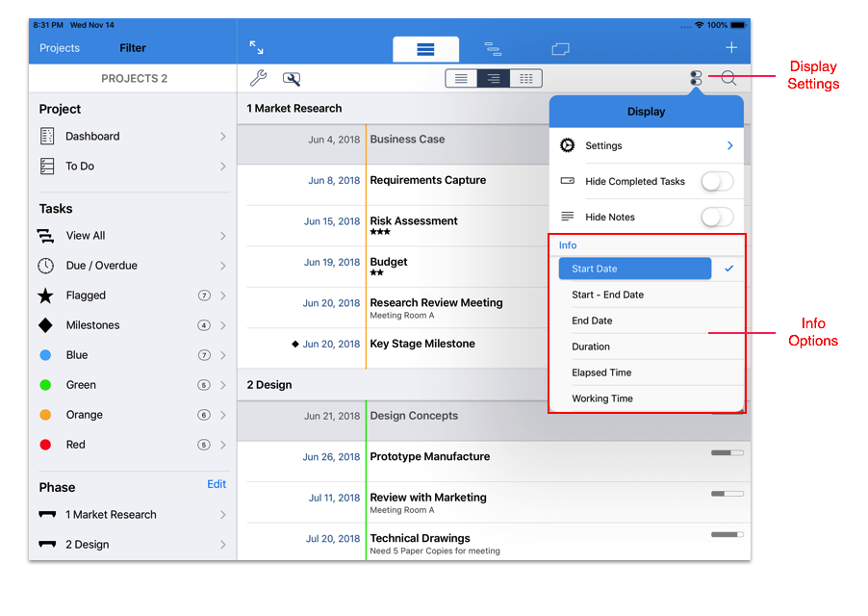Toggle Hide Completed Tasks switch
The image size is (868, 616).
tap(717, 181)
